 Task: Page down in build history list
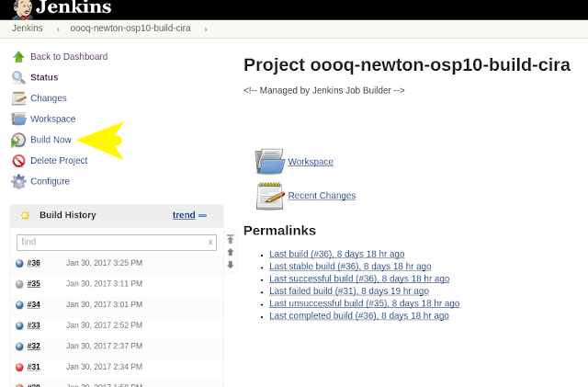pos(231,265)
